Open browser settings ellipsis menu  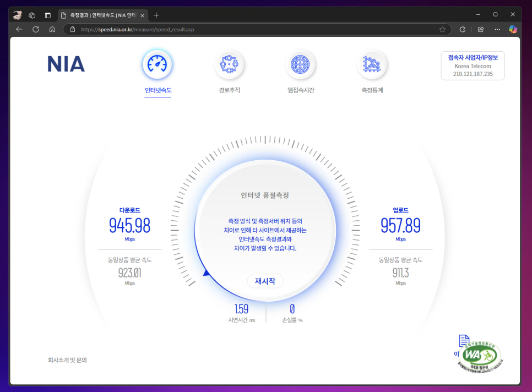pos(497,30)
